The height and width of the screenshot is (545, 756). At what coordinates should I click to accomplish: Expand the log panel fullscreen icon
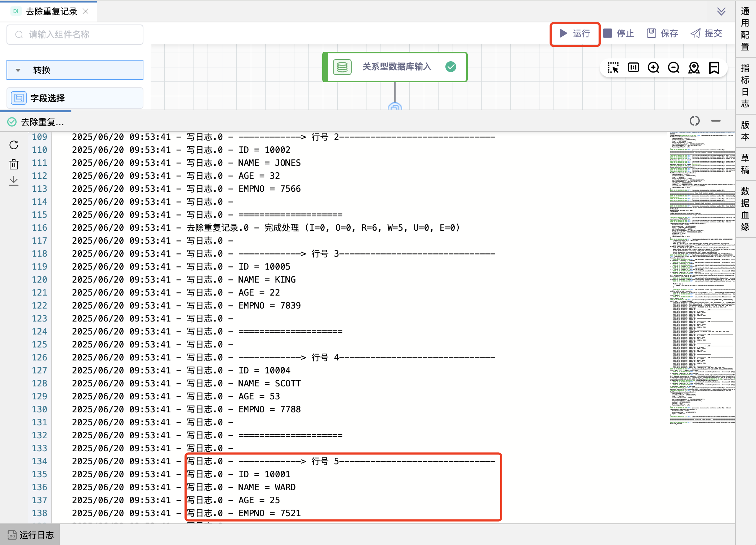click(694, 121)
